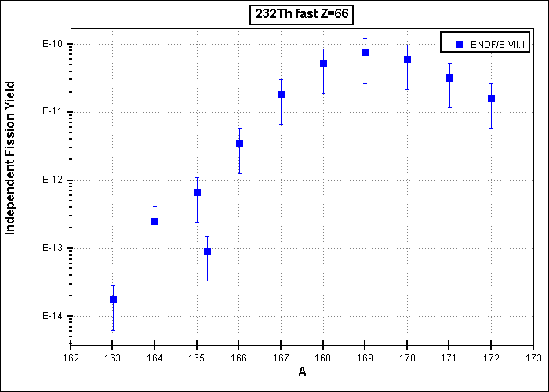549x392 pixels.
Task: Click the x-axis label 'A'
Action: tap(302, 372)
